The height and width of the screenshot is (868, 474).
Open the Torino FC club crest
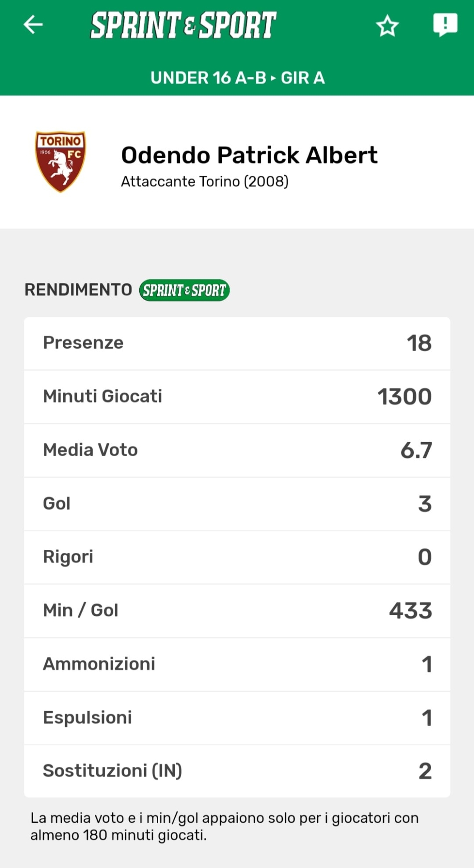[61, 161]
